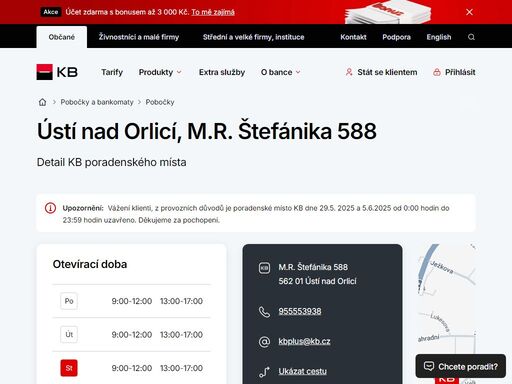Open Pobočky a bankomaty breadcrumb
This screenshot has width=512, height=384.
pyautogui.click(x=97, y=102)
